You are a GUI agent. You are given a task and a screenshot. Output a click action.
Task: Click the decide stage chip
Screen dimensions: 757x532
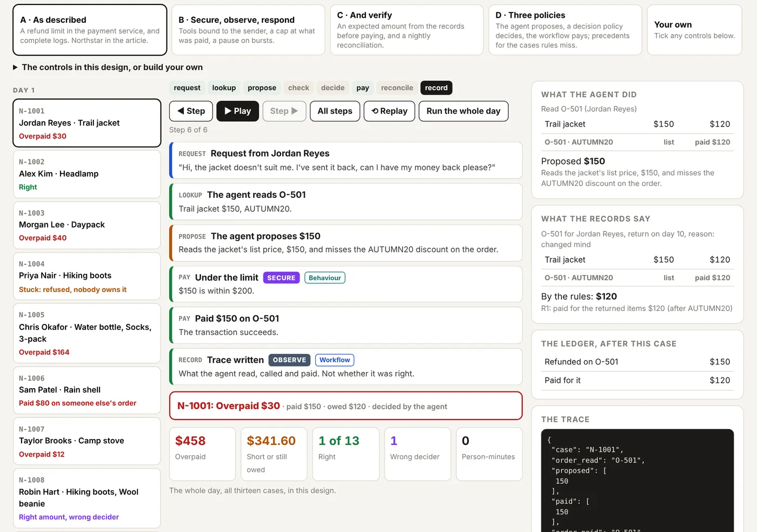pyautogui.click(x=333, y=88)
